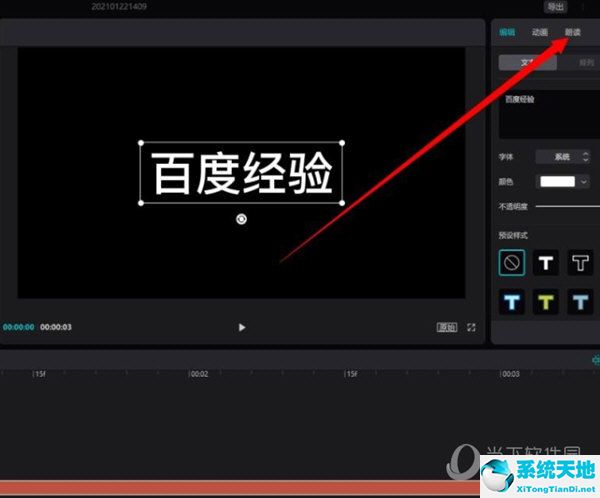Click the bottom-left corner handle of text box

pyautogui.click(x=141, y=203)
